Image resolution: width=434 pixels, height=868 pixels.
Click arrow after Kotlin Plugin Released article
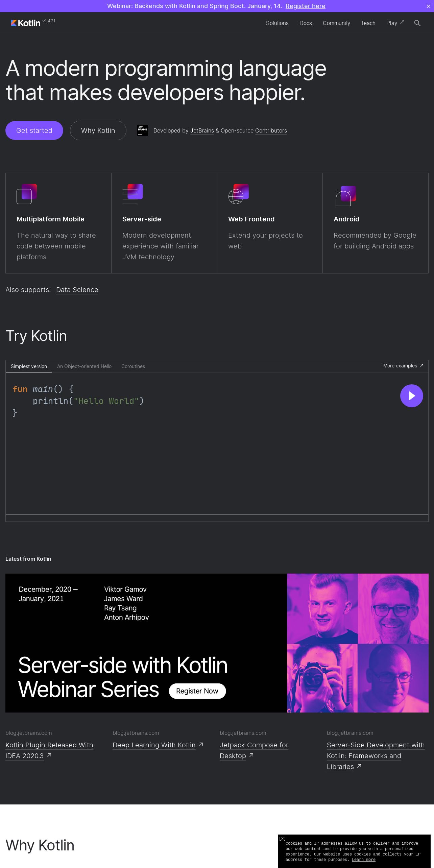click(49, 755)
